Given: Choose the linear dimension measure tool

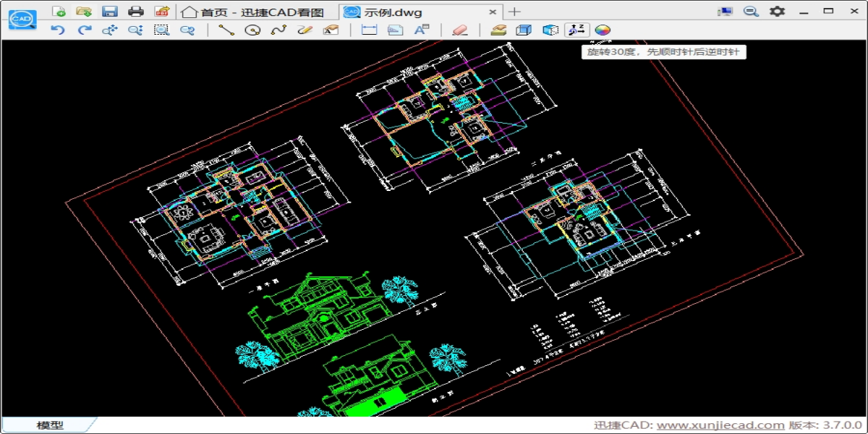Looking at the screenshot, I should tap(370, 30).
